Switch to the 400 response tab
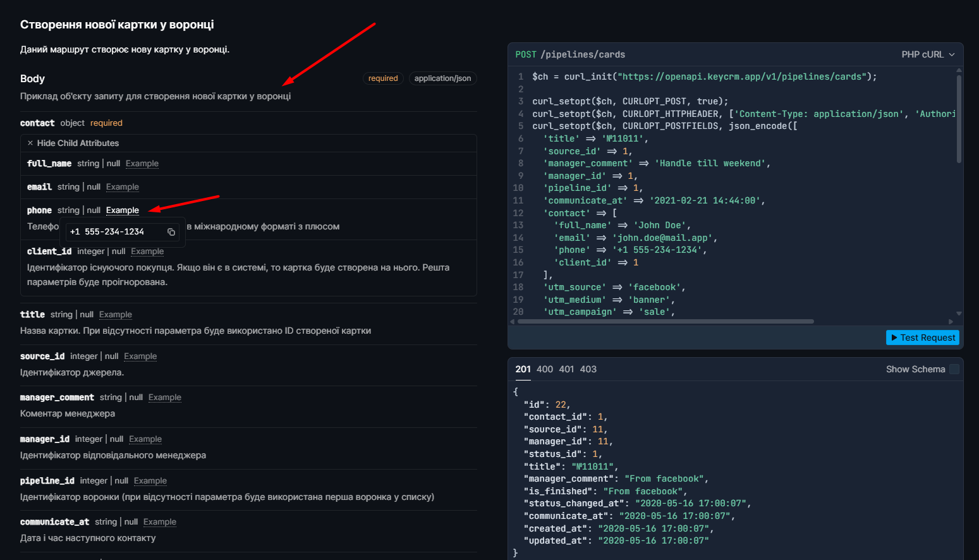The image size is (979, 560). [545, 369]
